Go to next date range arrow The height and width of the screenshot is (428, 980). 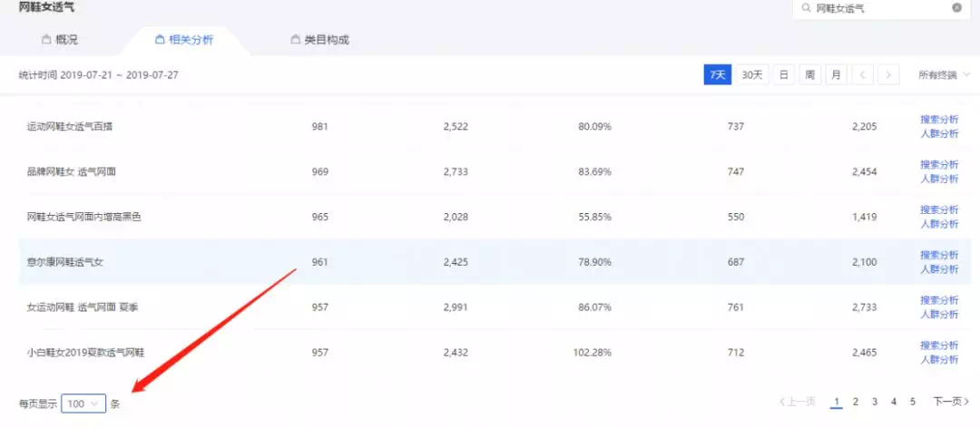coord(888,75)
